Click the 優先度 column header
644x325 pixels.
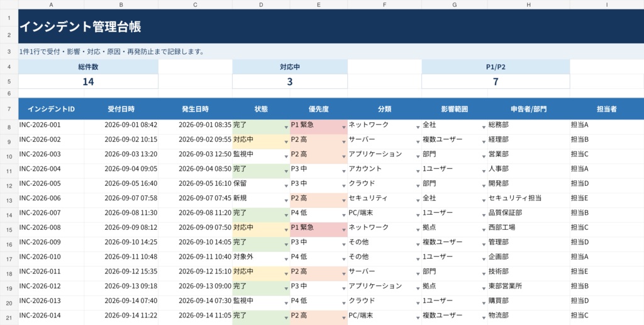319,109
